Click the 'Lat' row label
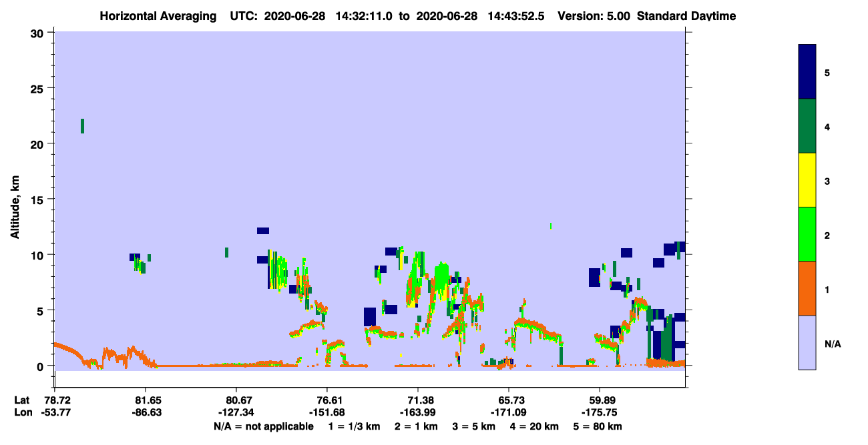868x445 pixels. coord(22,400)
